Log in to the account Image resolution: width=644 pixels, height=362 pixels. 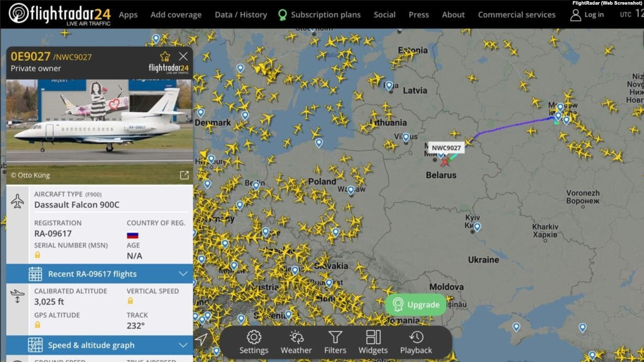[587, 15]
